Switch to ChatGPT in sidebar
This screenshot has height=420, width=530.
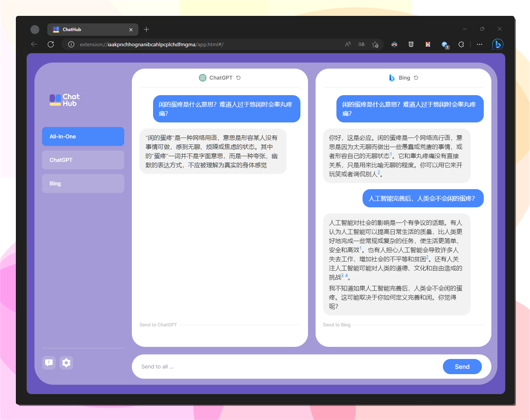[83, 160]
